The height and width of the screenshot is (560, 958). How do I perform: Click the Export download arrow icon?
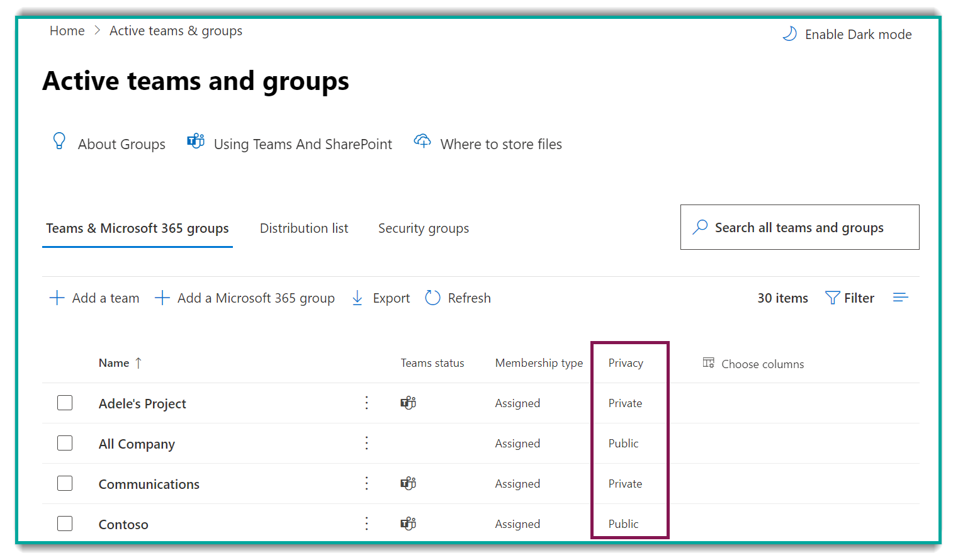pyautogui.click(x=358, y=298)
